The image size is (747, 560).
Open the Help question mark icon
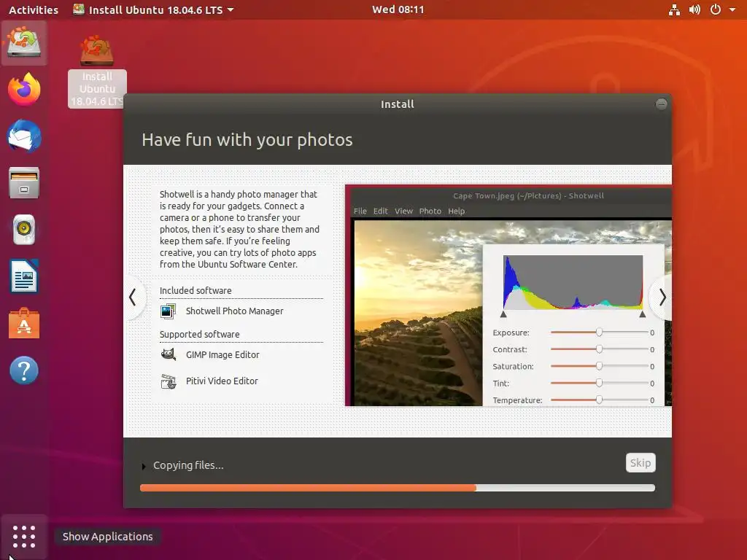24,370
